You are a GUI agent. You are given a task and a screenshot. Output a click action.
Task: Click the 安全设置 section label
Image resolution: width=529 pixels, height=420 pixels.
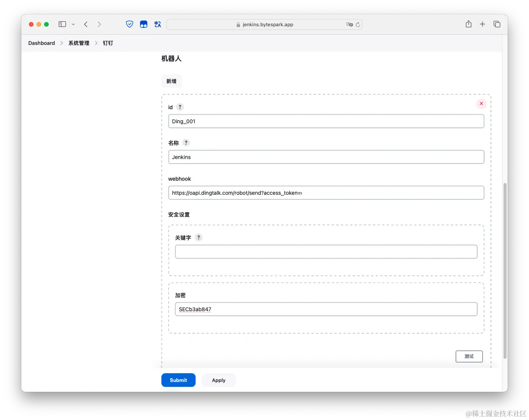(179, 215)
